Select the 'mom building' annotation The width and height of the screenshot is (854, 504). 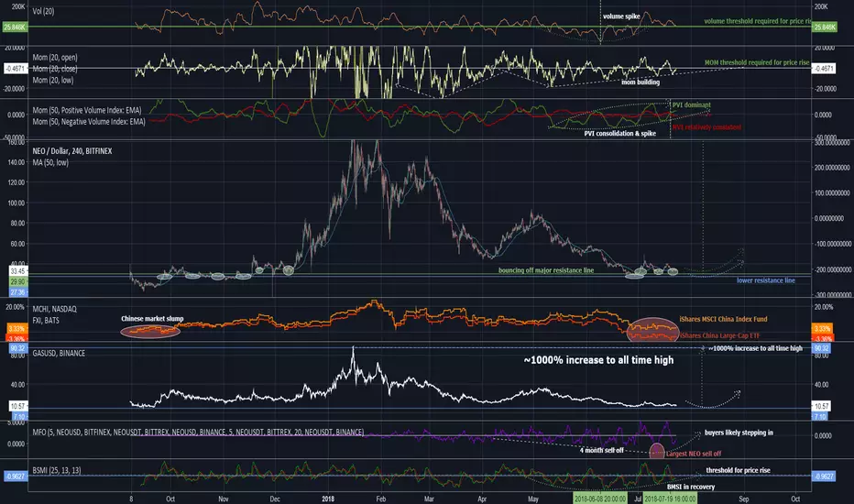[x=640, y=82]
